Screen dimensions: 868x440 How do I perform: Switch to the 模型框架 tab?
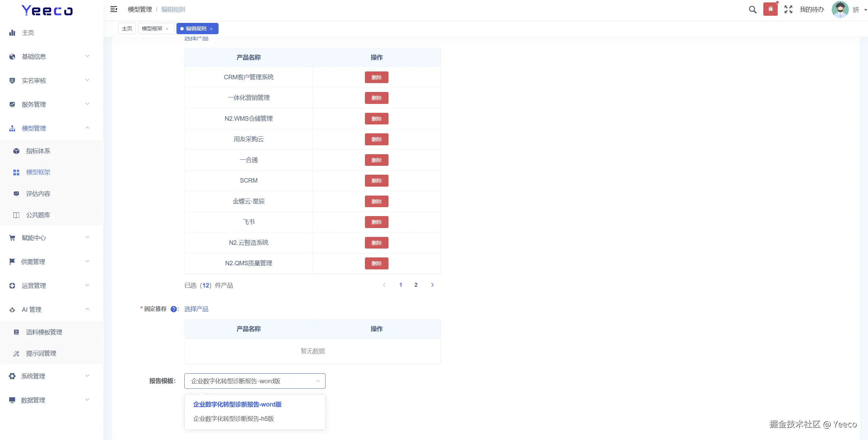[x=152, y=29]
